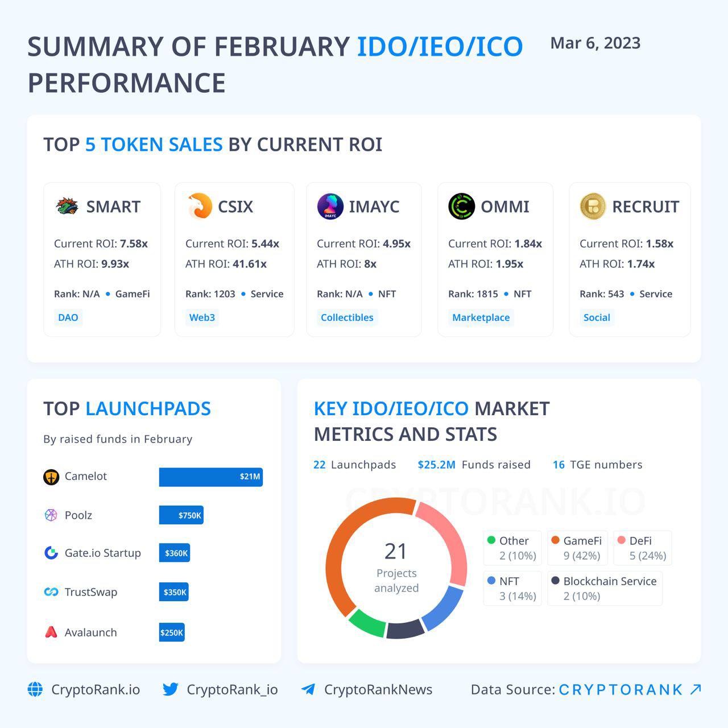Click the RECRUIT gold coin icon

coord(593,206)
